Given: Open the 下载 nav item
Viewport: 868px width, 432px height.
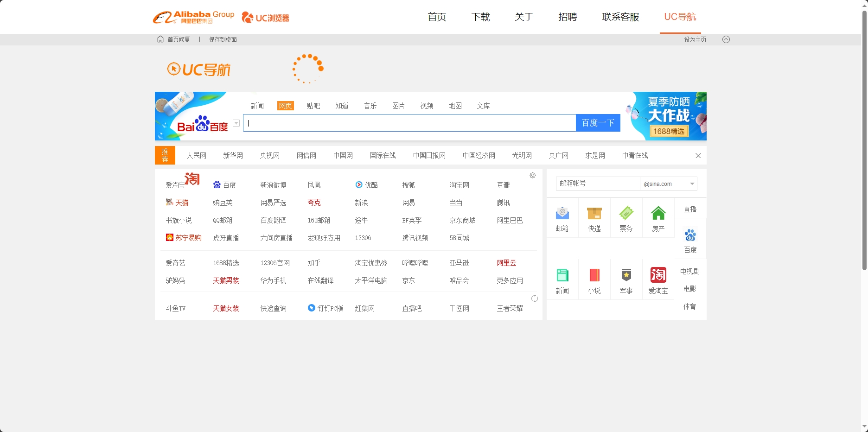Looking at the screenshot, I should point(481,17).
